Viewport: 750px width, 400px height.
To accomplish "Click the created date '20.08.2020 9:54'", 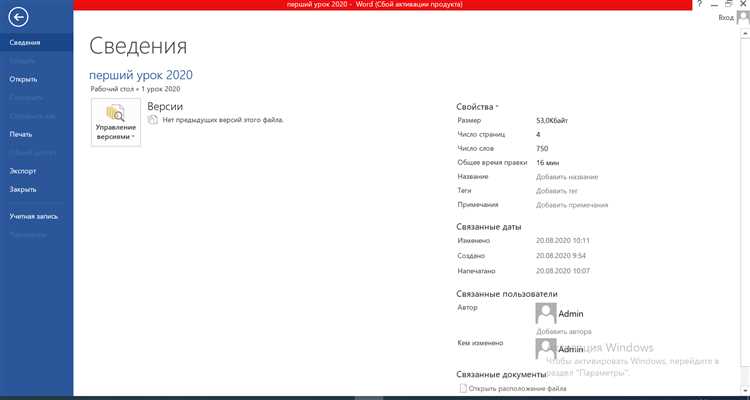I will tap(561, 256).
